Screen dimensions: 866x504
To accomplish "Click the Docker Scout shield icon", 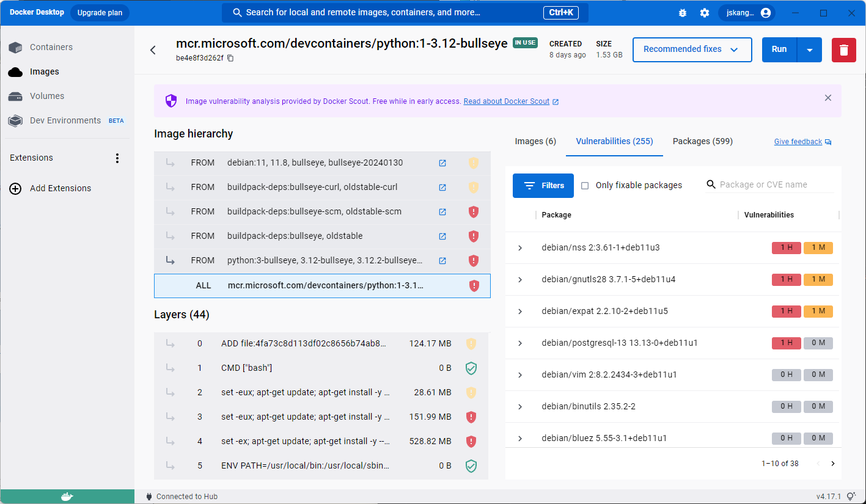I will (x=171, y=101).
